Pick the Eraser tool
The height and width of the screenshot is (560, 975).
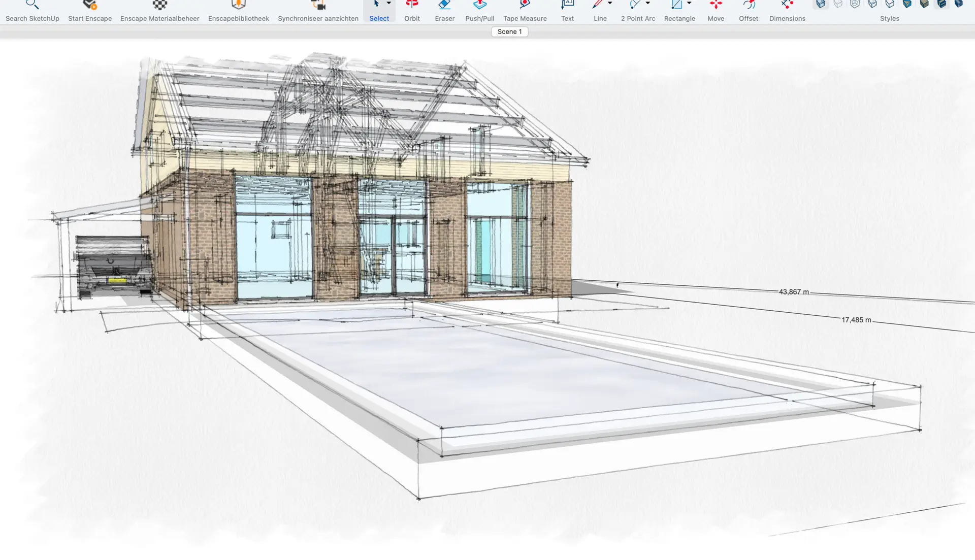coord(444,6)
